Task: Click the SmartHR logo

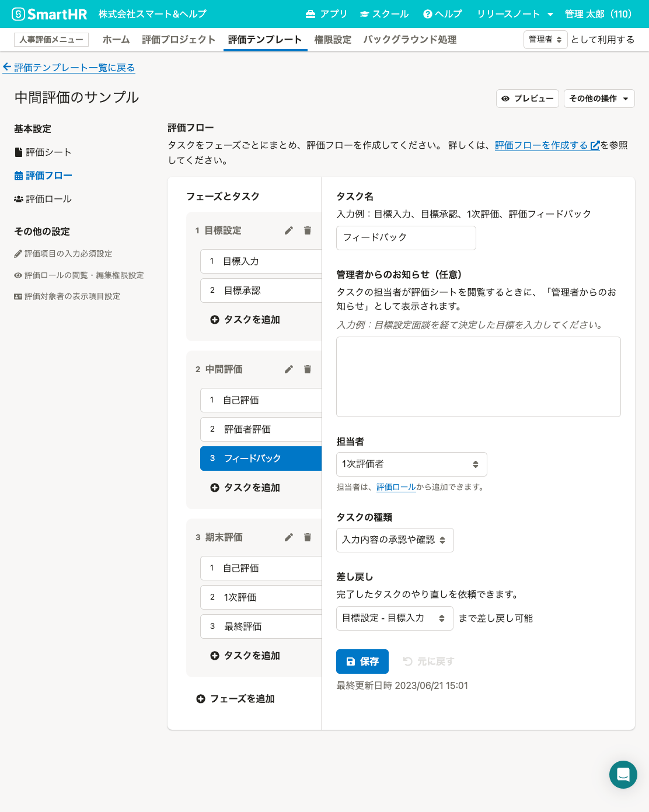Action: (50, 14)
